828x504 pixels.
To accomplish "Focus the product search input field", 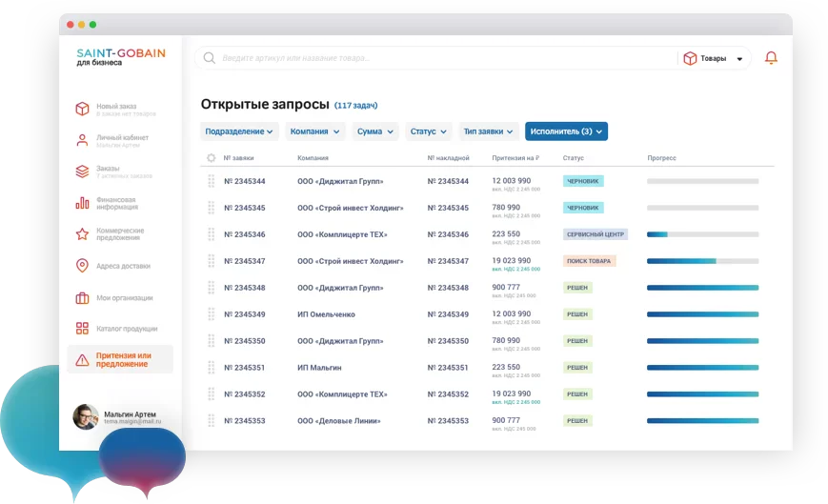I will [x=438, y=58].
